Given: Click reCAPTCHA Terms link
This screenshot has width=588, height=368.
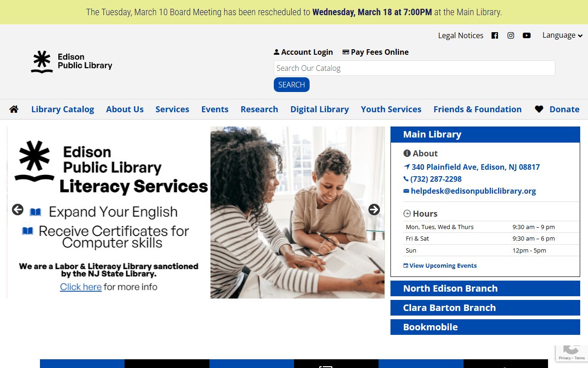Looking at the screenshot, I should click(x=580, y=358).
